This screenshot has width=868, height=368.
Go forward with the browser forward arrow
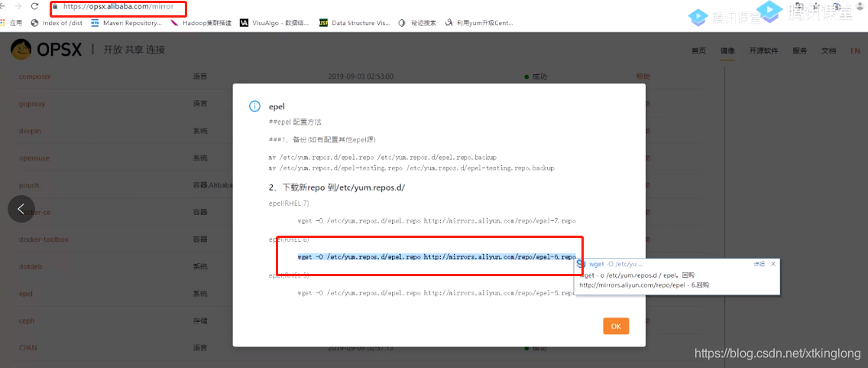point(17,7)
